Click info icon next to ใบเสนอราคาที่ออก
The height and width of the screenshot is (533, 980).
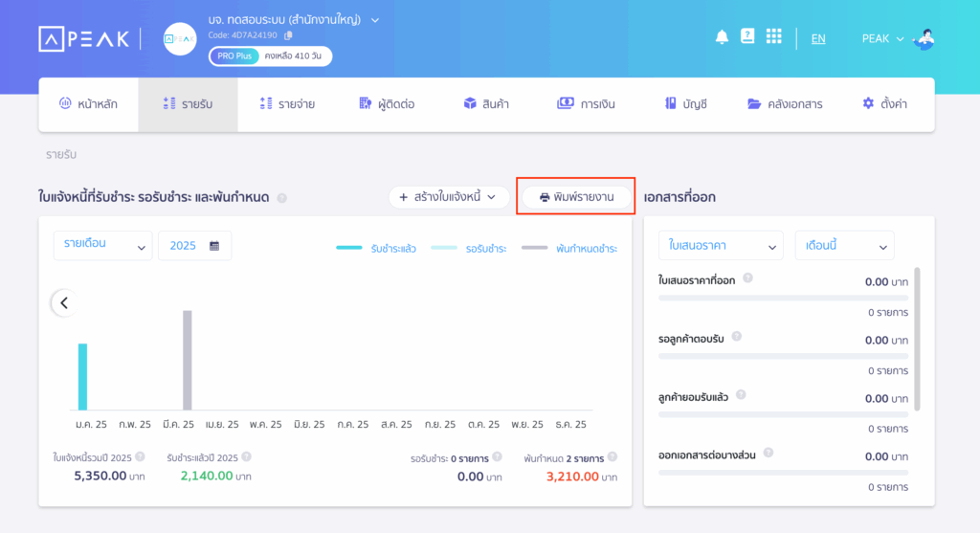coord(747,278)
